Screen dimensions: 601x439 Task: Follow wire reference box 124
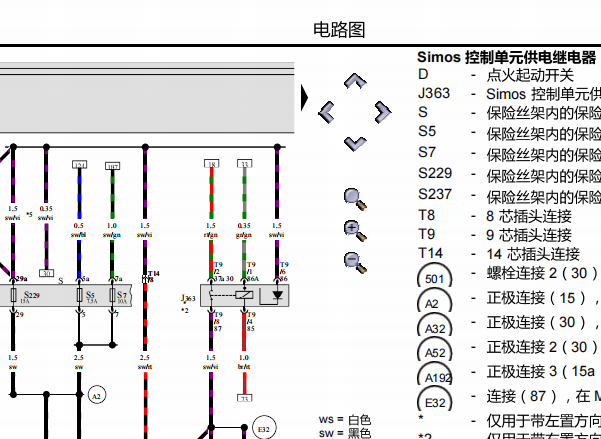pyautogui.click(x=79, y=164)
